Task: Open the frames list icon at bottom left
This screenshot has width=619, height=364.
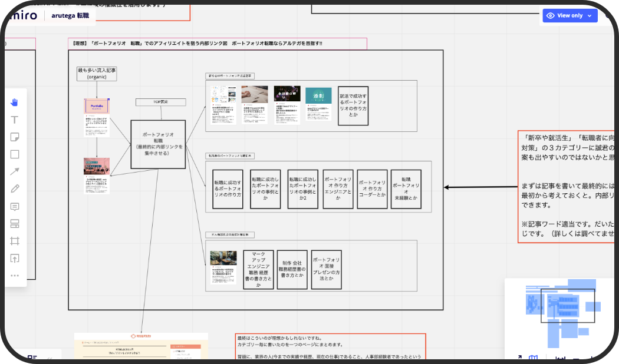Action: tap(32, 358)
